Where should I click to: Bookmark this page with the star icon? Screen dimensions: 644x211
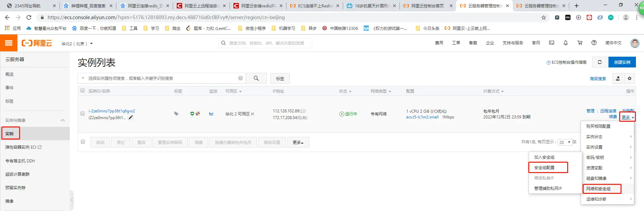[544, 17]
